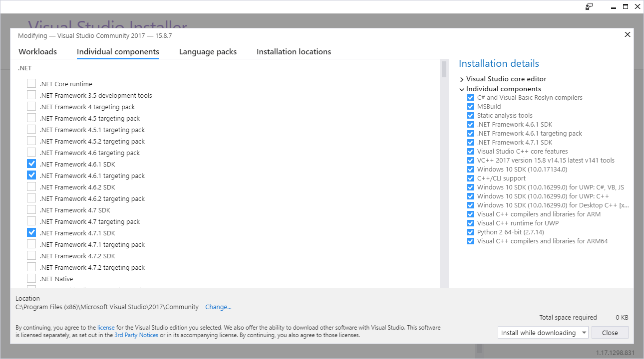Click the Close button

610,333
